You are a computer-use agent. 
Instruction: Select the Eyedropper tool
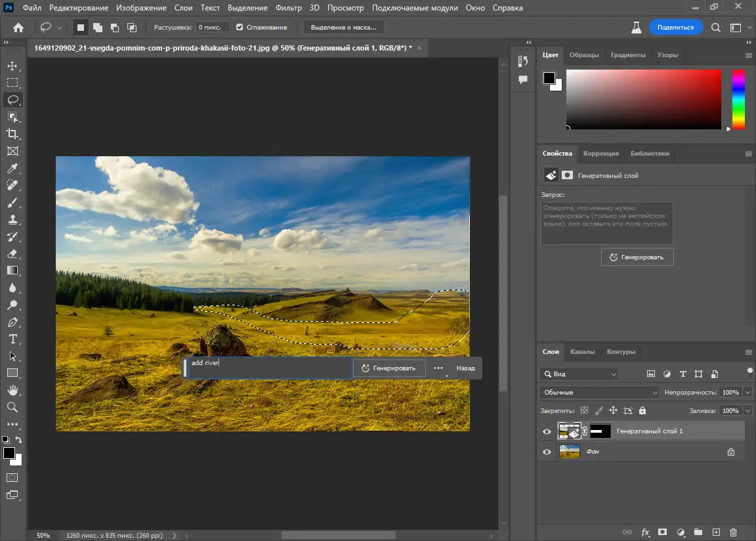(13, 168)
